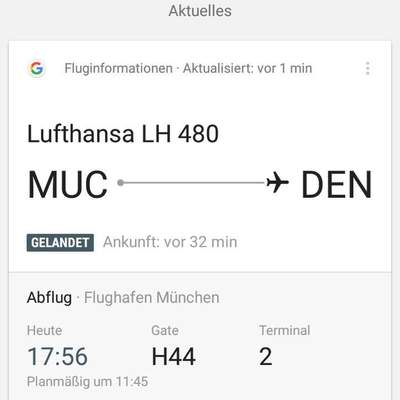Open the Abflug section heading
This screenshot has height=400, width=400.
pyautogui.click(x=49, y=298)
